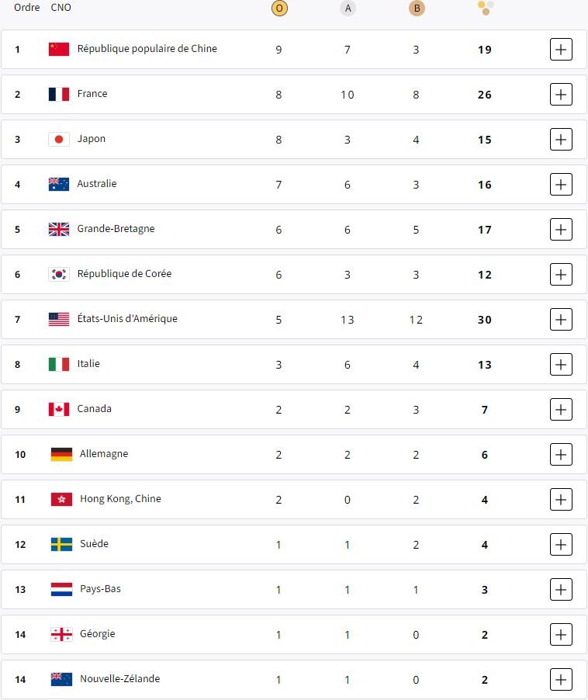The height and width of the screenshot is (700, 588).
Task: Expand the États-Unis d'Amérique row
Action: coord(561,320)
